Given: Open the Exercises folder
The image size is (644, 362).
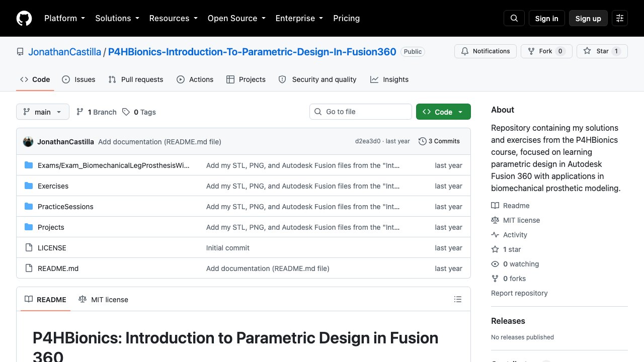Looking at the screenshot, I should tap(53, 186).
